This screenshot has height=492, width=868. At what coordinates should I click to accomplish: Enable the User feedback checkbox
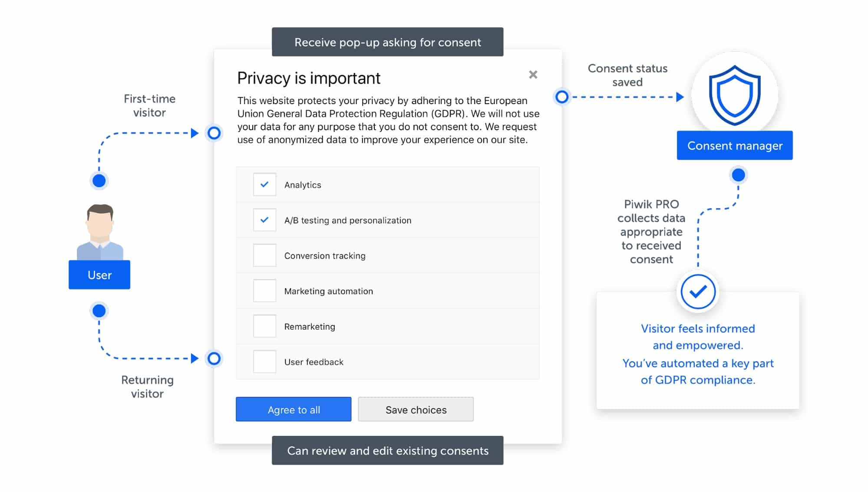pyautogui.click(x=264, y=361)
